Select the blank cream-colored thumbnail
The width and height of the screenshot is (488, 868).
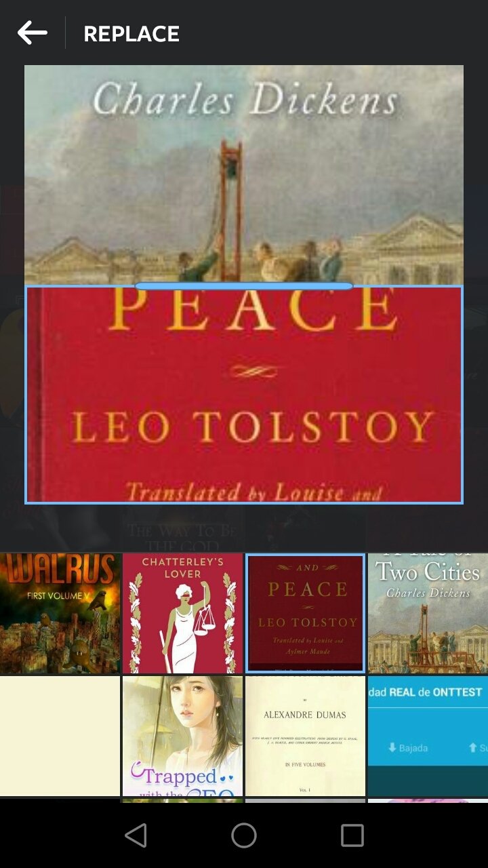tap(60, 736)
